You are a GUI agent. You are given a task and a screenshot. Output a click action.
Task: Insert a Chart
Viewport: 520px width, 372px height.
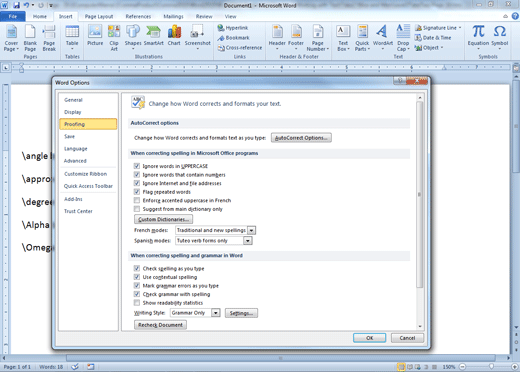pos(174,35)
